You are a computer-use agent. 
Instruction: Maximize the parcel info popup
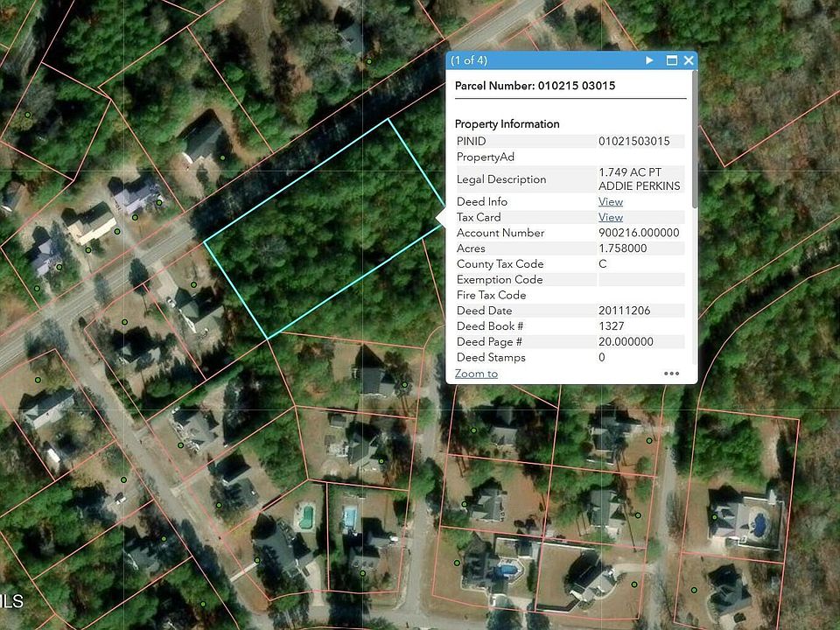click(672, 60)
